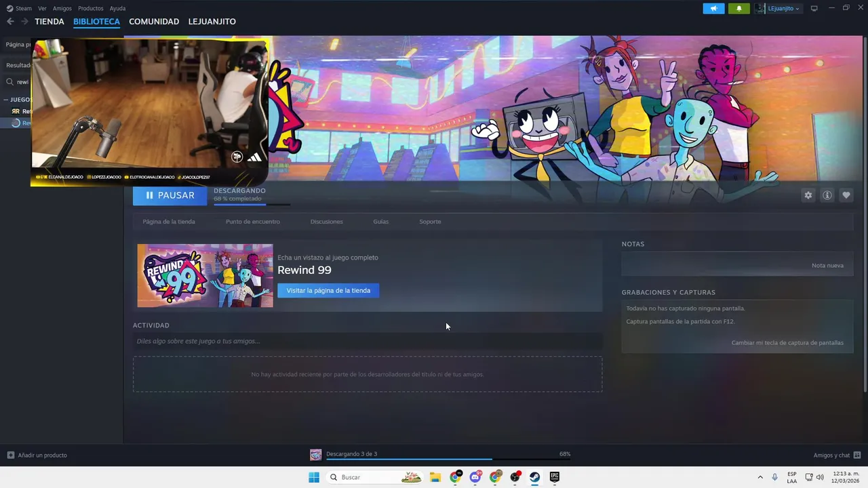This screenshot has width=868, height=488.
Task: Click the blue megaphone announcements icon
Action: (713, 8)
